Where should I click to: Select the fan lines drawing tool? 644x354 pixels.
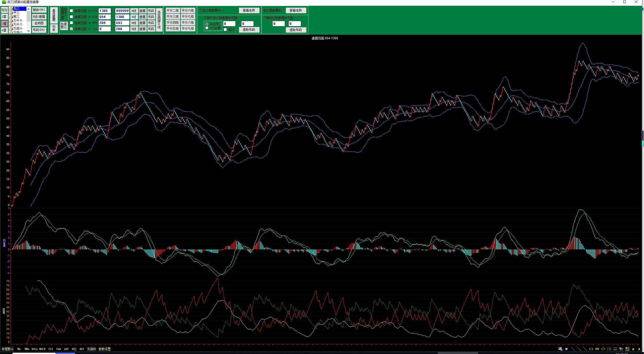click(621, 349)
